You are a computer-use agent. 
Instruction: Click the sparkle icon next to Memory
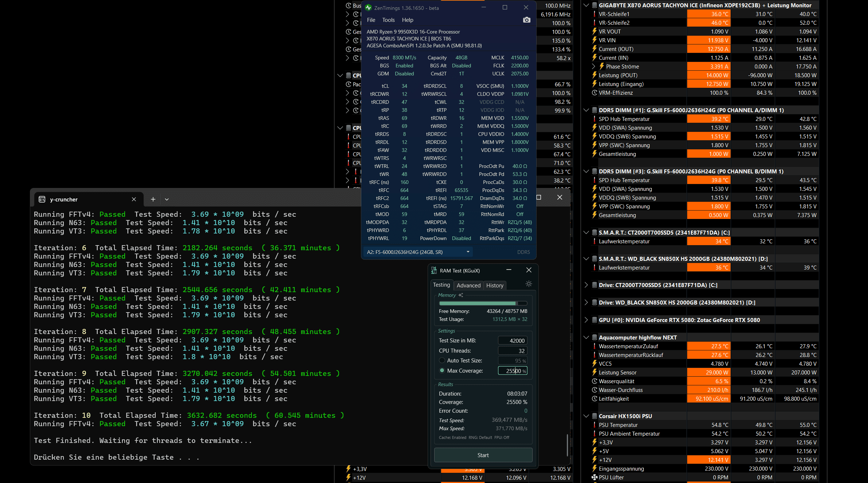[461, 295]
